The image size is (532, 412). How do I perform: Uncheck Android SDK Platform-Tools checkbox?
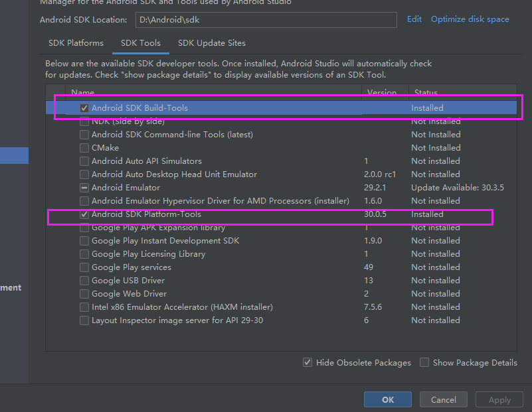84,214
